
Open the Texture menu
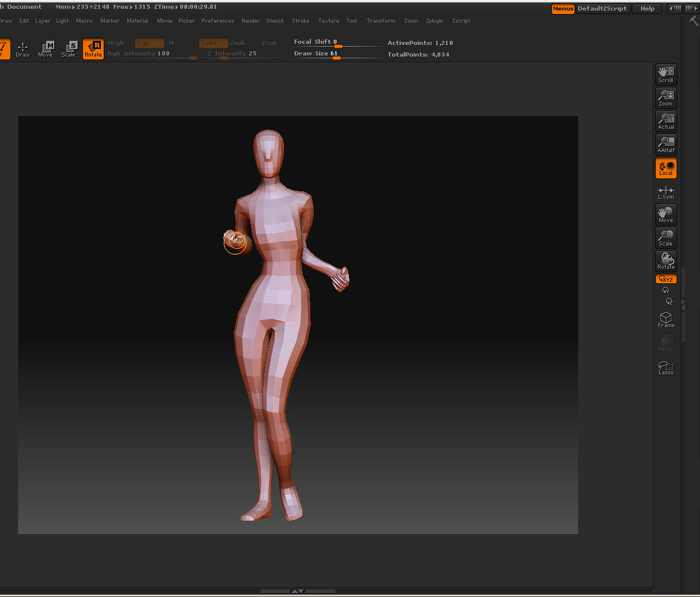click(328, 21)
